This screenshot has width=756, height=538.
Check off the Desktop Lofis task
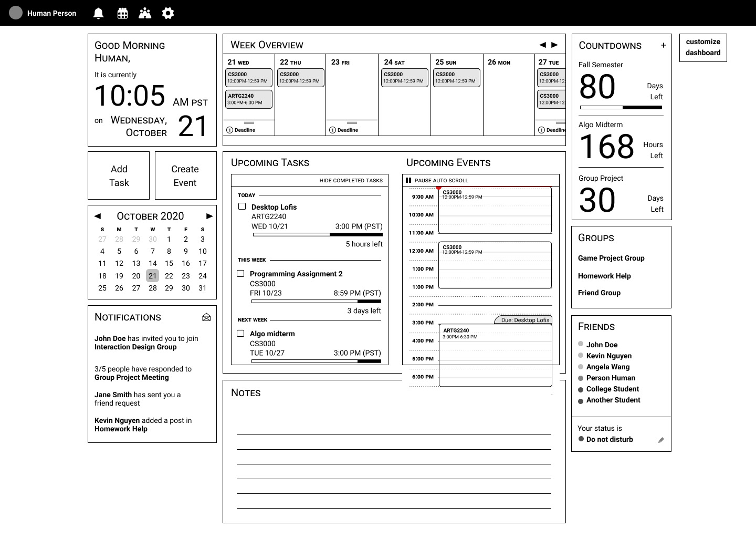pyautogui.click(x=242, y=206)
